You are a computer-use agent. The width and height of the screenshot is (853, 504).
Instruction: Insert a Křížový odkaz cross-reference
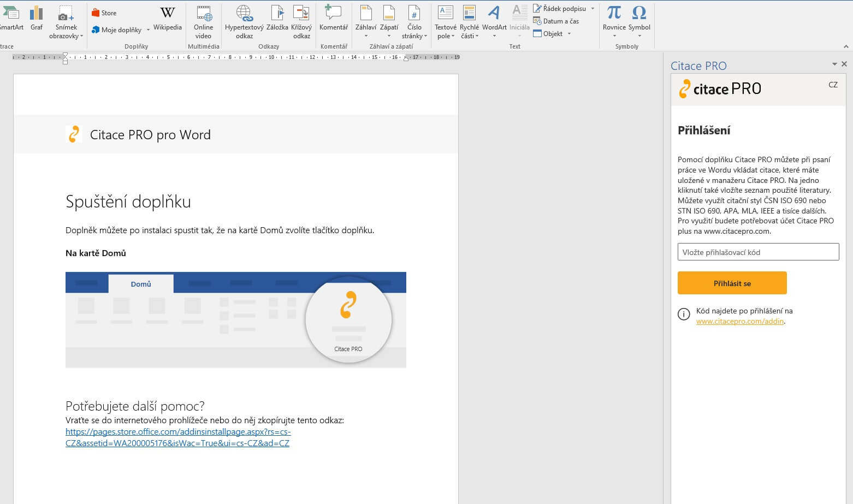tap(301, 22)
